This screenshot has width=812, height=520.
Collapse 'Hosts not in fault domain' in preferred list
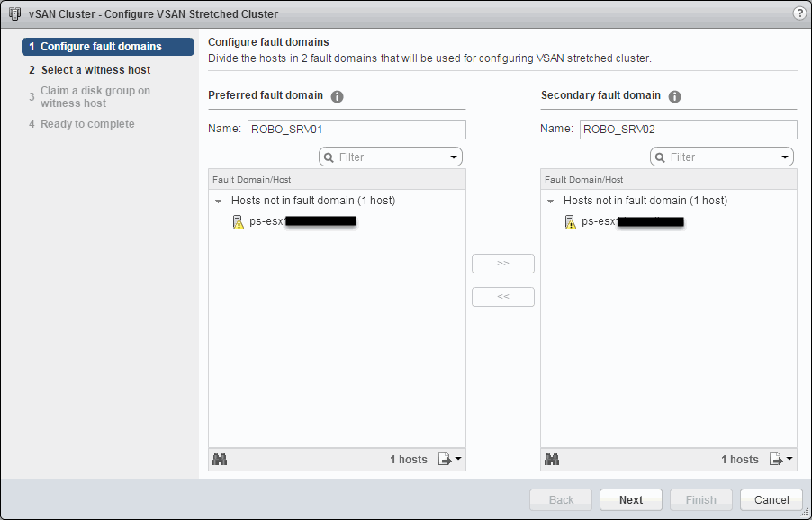click(219, 201)
